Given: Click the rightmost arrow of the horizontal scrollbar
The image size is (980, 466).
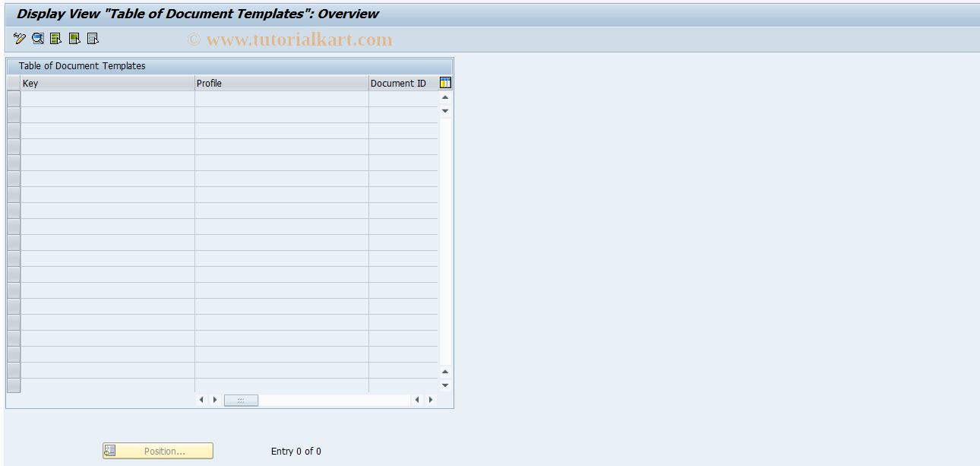Looking at the screenshot, I should [432, 400].
